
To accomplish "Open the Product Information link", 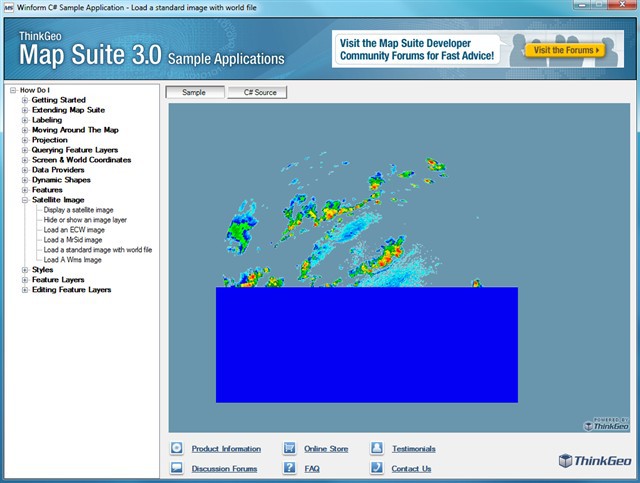I will 226,449.
